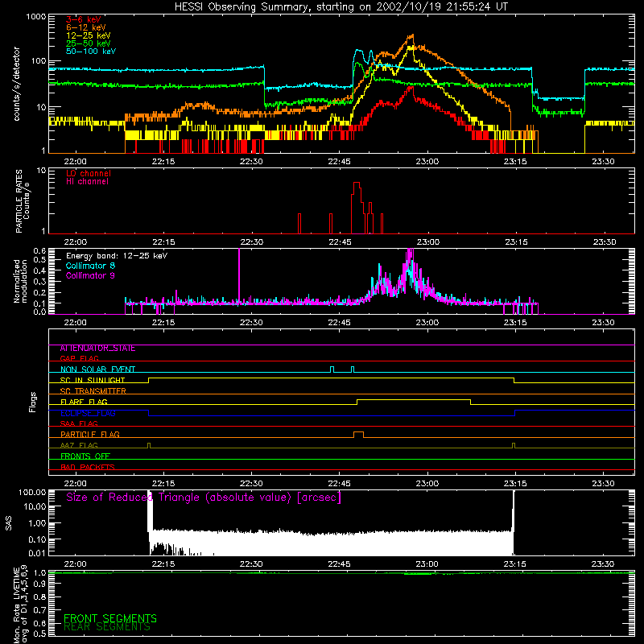This screenshot has height=644, width=644.
Task: Click the '1000' y-axis value on counts plot
Action: tap(35, 17)
